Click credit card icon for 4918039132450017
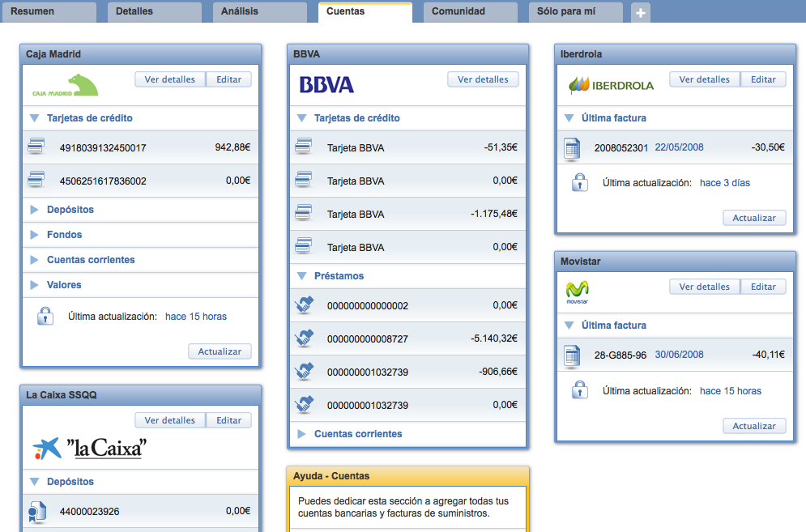806x532 pixels. click(36, 147)
